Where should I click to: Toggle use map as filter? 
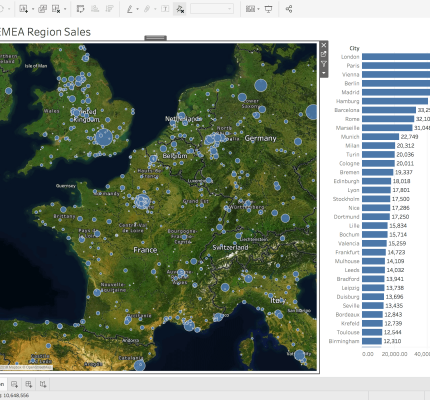tap(323, 64)
